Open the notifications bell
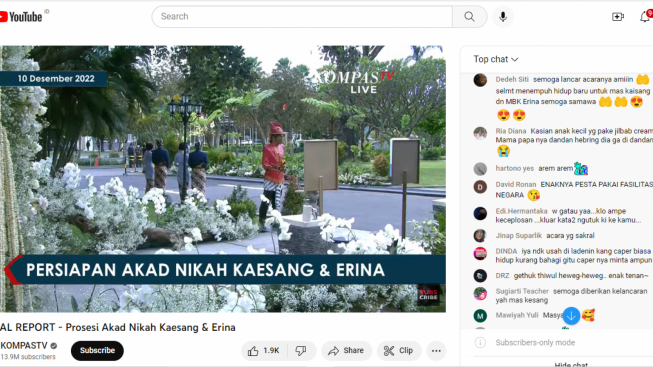 tap(645, 17)
